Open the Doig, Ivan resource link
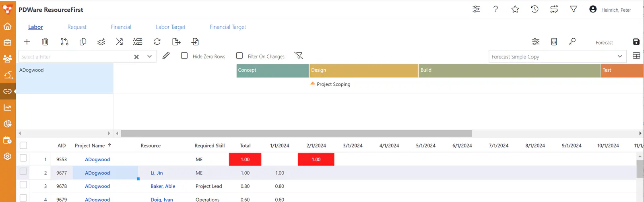This screenshot has width=644, height=202. 162,200
